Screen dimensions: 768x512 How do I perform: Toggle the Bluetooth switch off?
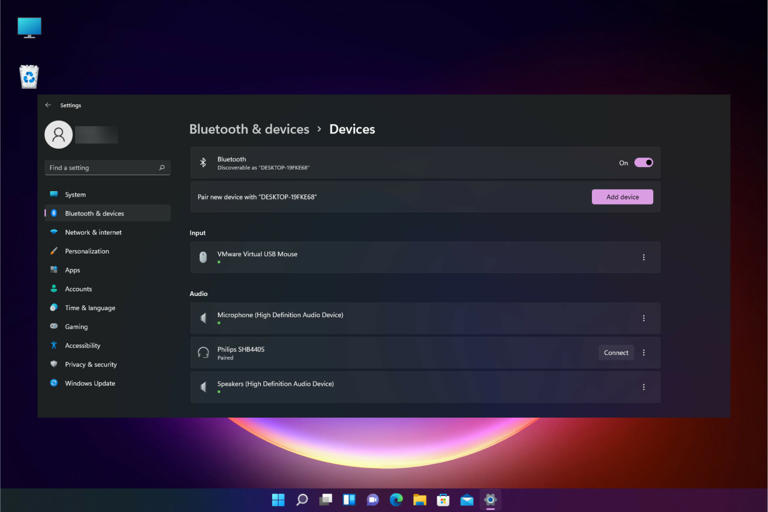[x=643, y=163]
